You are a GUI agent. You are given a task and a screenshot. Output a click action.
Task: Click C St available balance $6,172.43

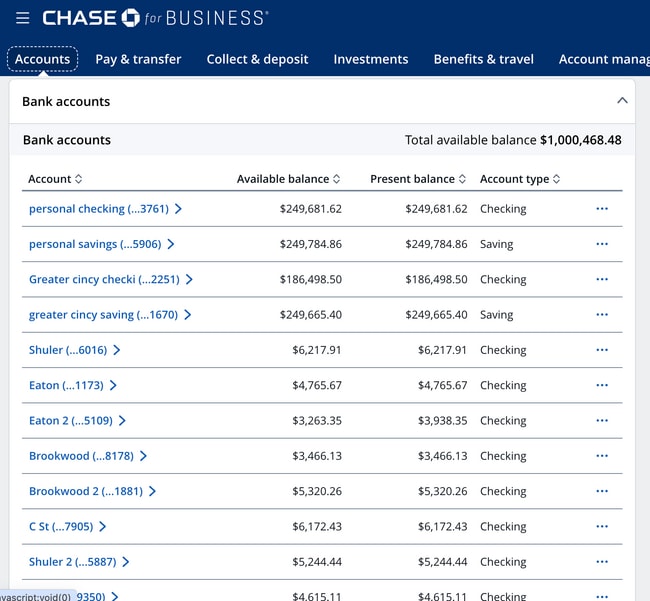click(x=317, y=526)
